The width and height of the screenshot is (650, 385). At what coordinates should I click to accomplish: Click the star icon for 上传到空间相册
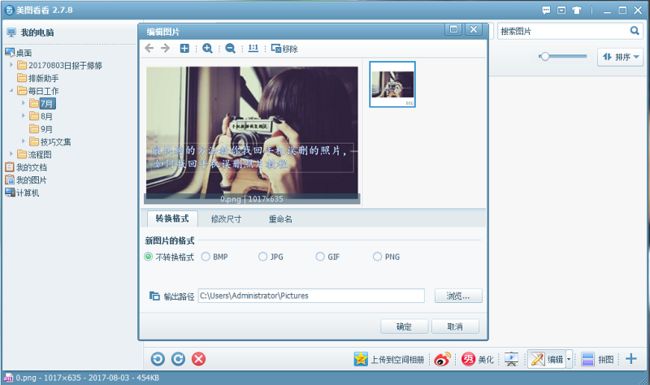coord(361,359)
